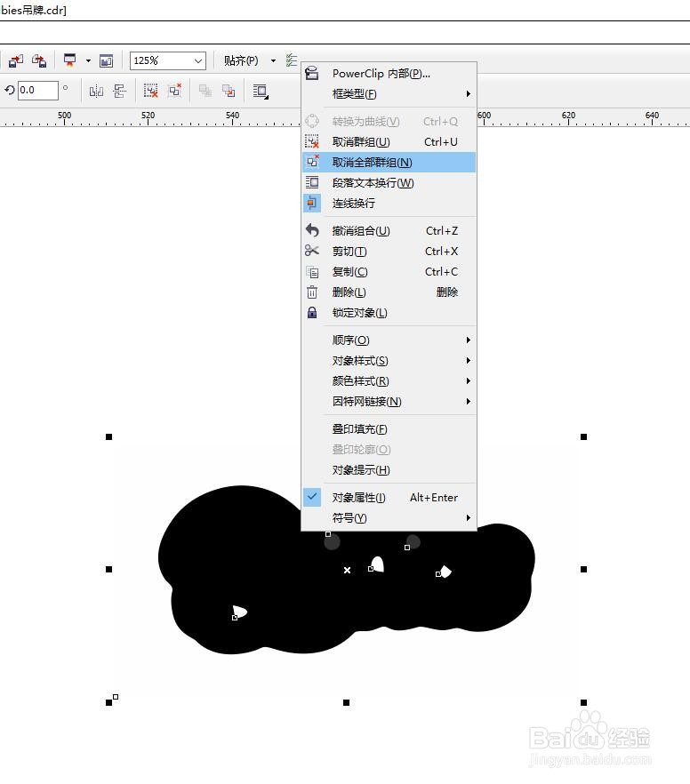Image resolution: width=690 pixels, height=784 pixels.
Task: Select 剪切(T) from context menu
Action: [x=389, y=252]
